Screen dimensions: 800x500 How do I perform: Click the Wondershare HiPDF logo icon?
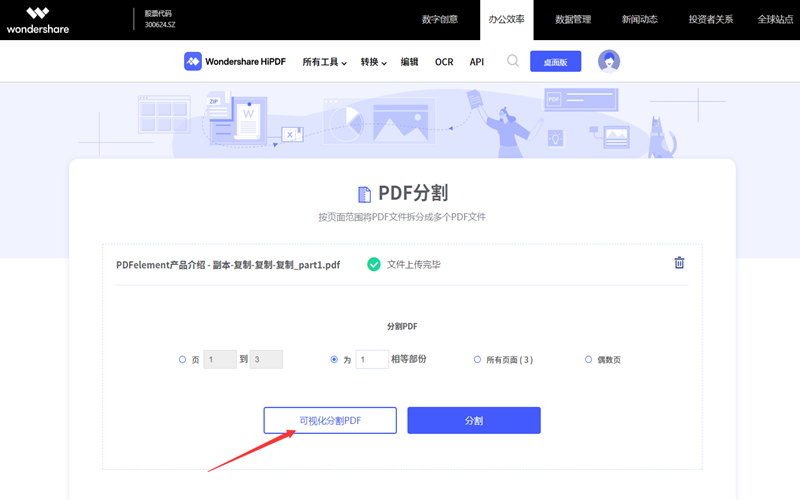click(x=193, y=61)
